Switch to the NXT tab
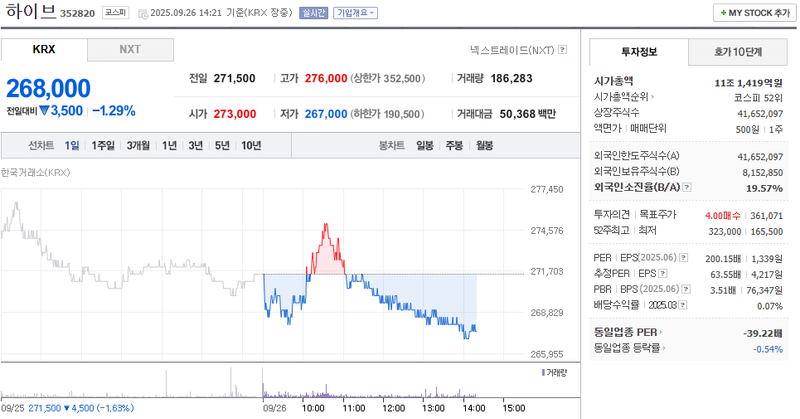This screenshot has width=800, height=419. click(x=130, y=50)
